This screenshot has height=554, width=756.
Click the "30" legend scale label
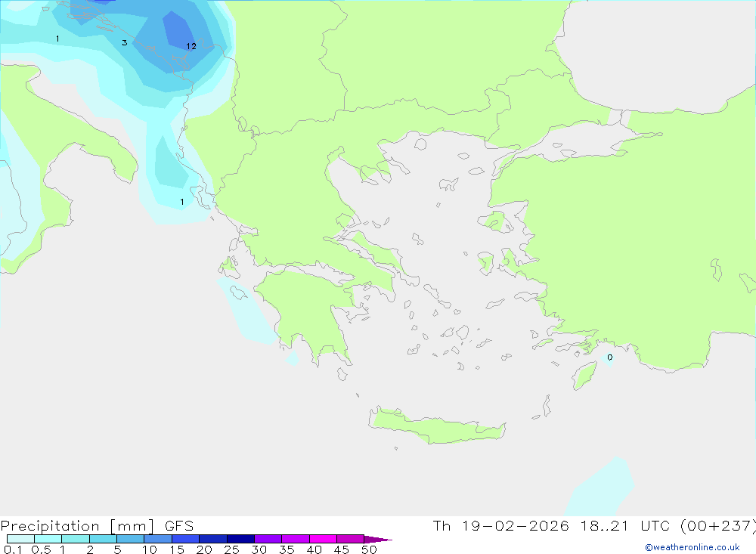click(259, 549)
